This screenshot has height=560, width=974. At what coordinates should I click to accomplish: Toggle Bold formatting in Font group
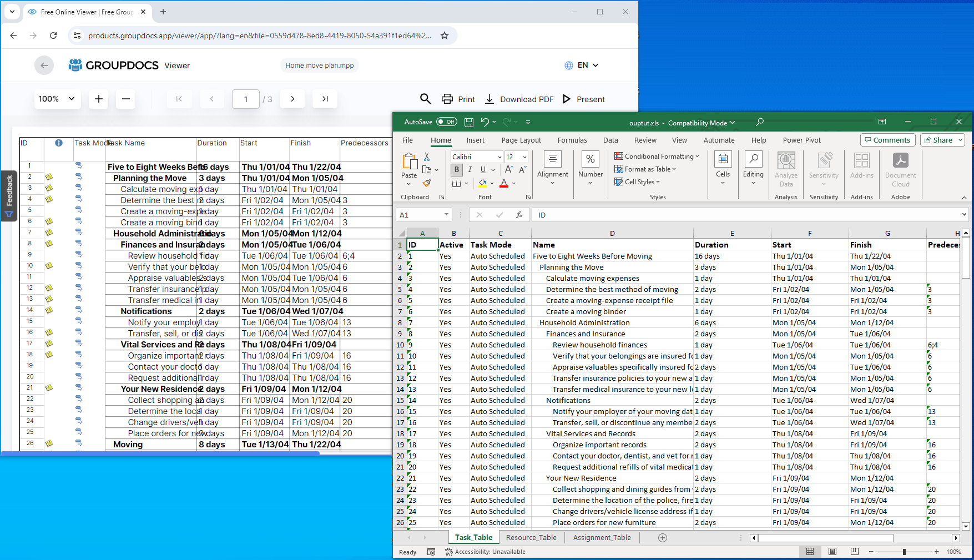click(457, 170)
